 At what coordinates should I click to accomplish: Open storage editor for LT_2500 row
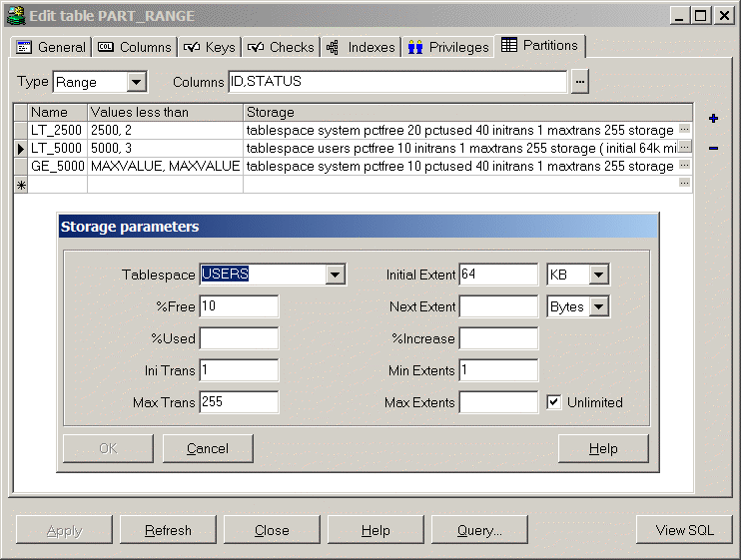coord(684,129)
